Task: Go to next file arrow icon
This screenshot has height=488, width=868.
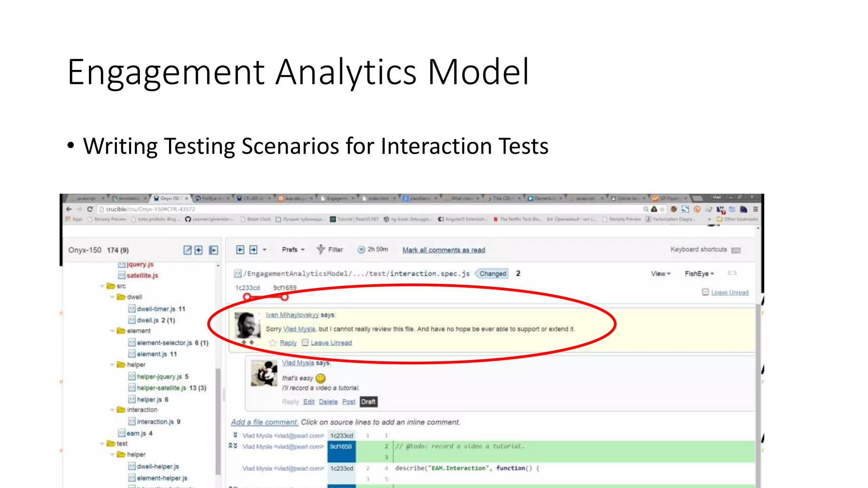Action: 253,250
